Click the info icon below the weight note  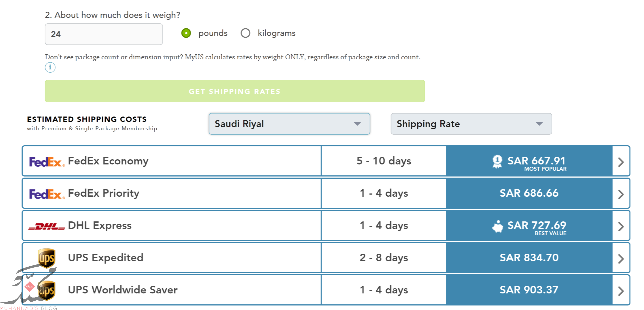(x=50, y=68)
